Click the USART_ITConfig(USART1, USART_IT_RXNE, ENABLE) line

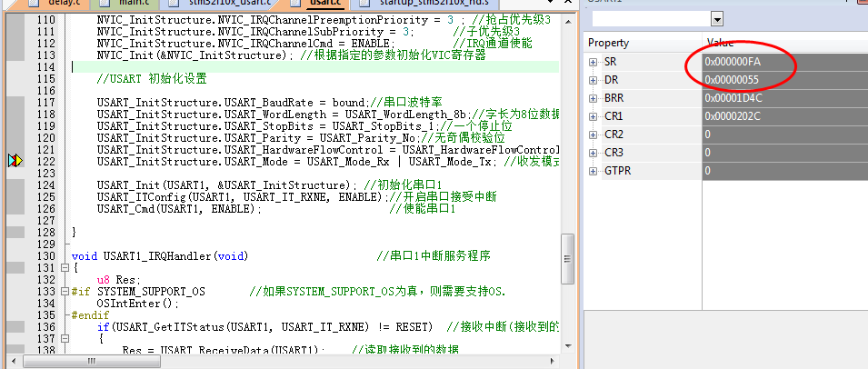coord(241,196)
